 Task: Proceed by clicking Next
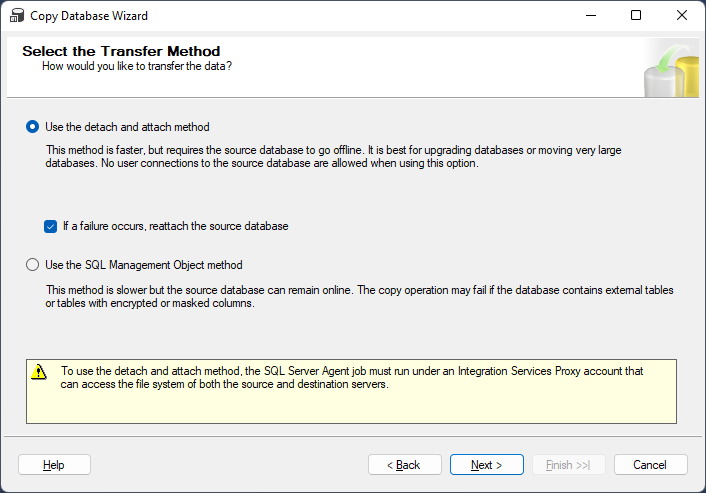486,465
